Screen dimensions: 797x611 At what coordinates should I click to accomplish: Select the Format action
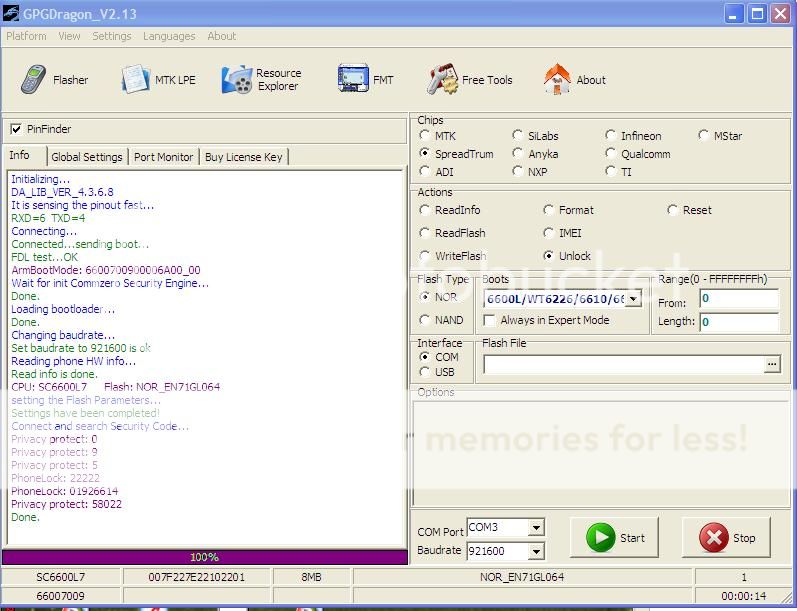click(548, 210)
